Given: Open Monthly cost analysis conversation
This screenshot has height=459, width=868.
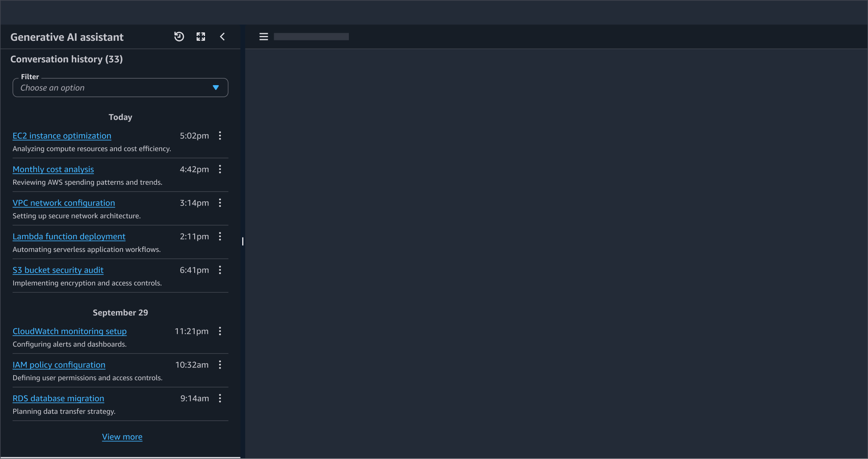Looking at the screenshot, I should 53,170.
